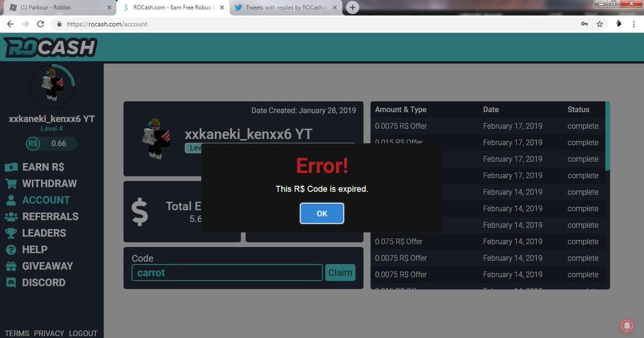The height and width of the screenshot is (338, 644).
Task: Click the sidebar avatar picture
Action: (x=52, y=86)
